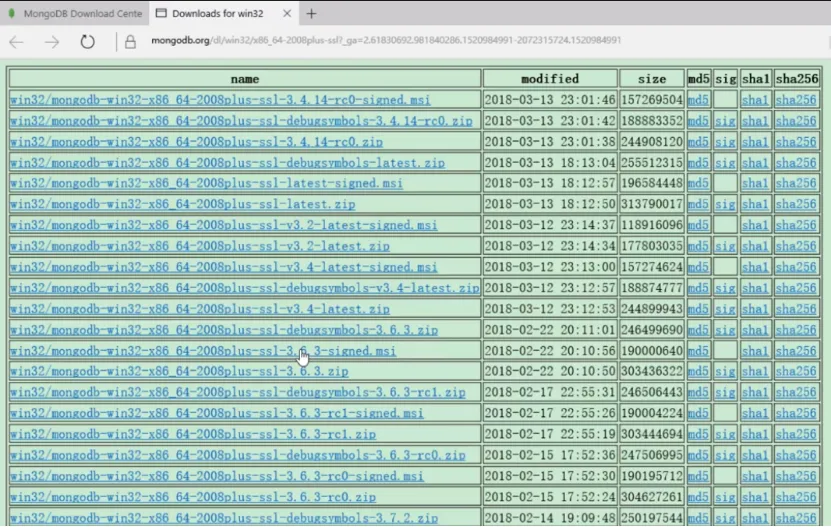Download ssl-3.6.3-signed.msi installer

click(x=202, y=351)
